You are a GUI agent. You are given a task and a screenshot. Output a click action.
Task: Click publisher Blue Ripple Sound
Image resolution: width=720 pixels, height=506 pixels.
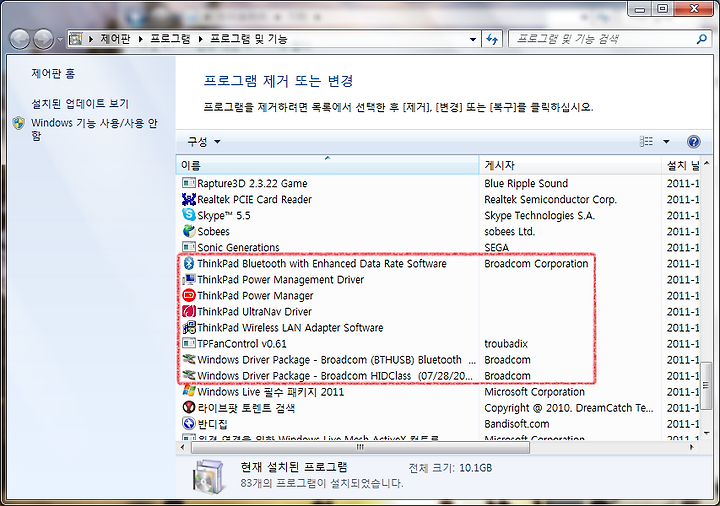pyautogui.click(x=526, y=183)
